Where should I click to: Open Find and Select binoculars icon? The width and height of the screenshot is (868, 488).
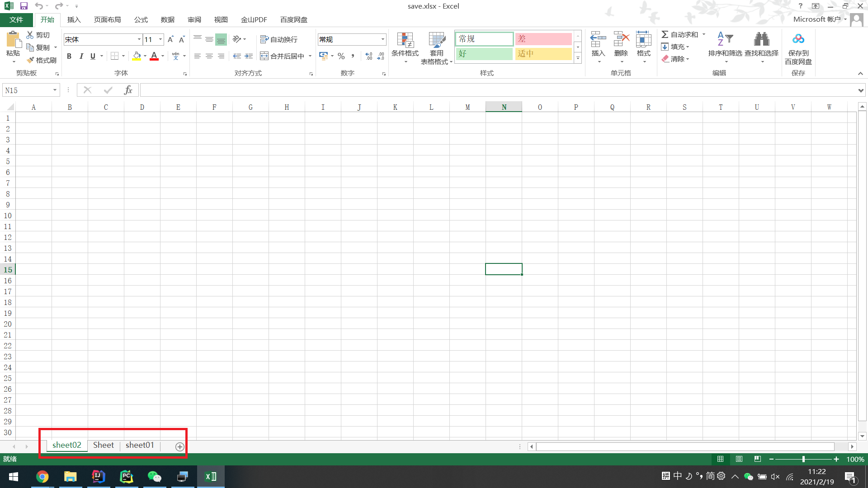click(761, 40)
